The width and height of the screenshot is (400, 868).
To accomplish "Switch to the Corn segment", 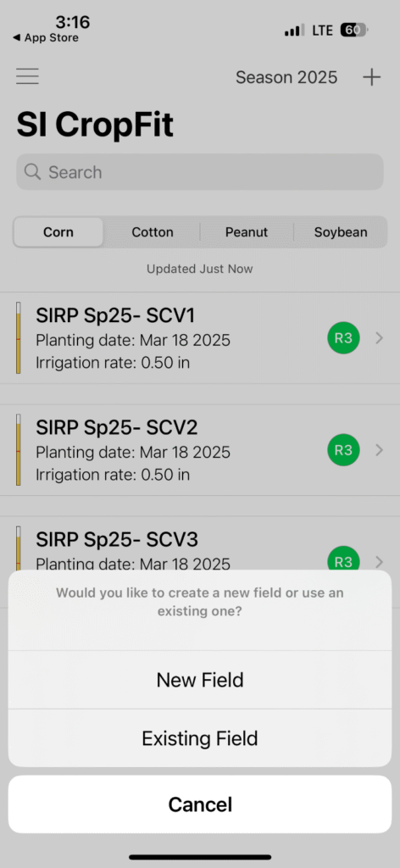I will 58,232.
